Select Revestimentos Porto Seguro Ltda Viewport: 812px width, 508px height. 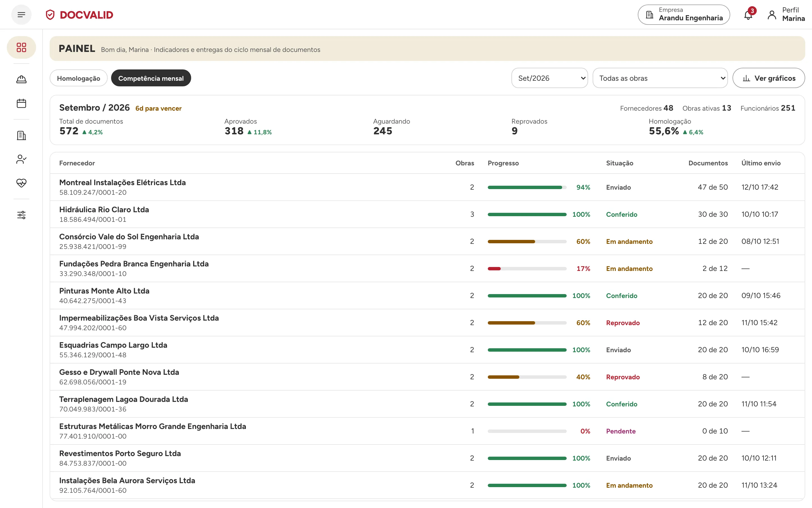click(120, 454)
